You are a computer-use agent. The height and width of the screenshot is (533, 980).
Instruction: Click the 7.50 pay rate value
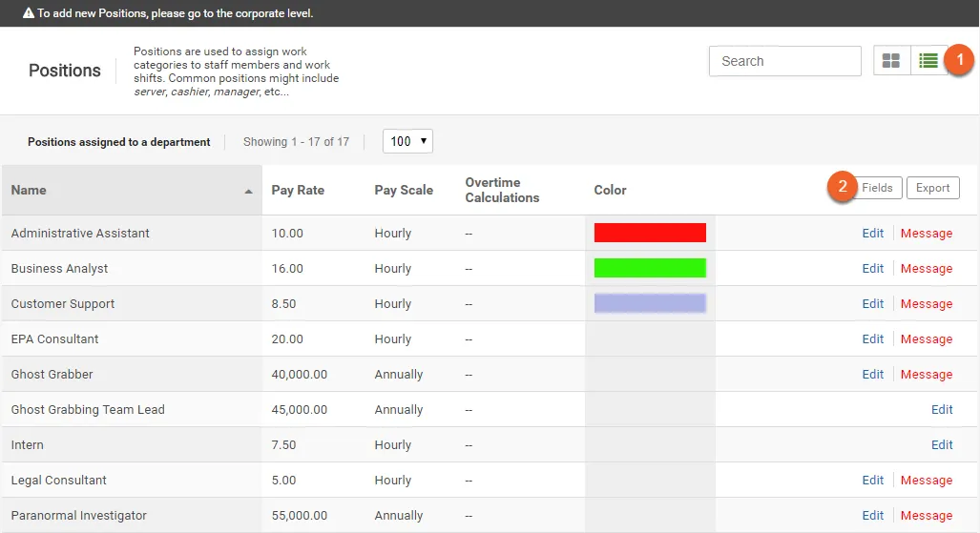pyautogui.click(x=283, y=445)
